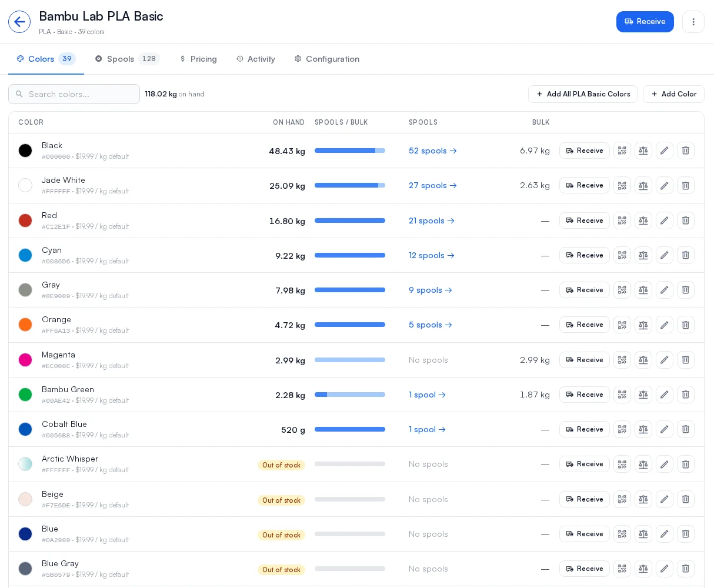The width and height of the screenshot is (714, 588).
Task: Select the Colors tab
Action: 46,59
